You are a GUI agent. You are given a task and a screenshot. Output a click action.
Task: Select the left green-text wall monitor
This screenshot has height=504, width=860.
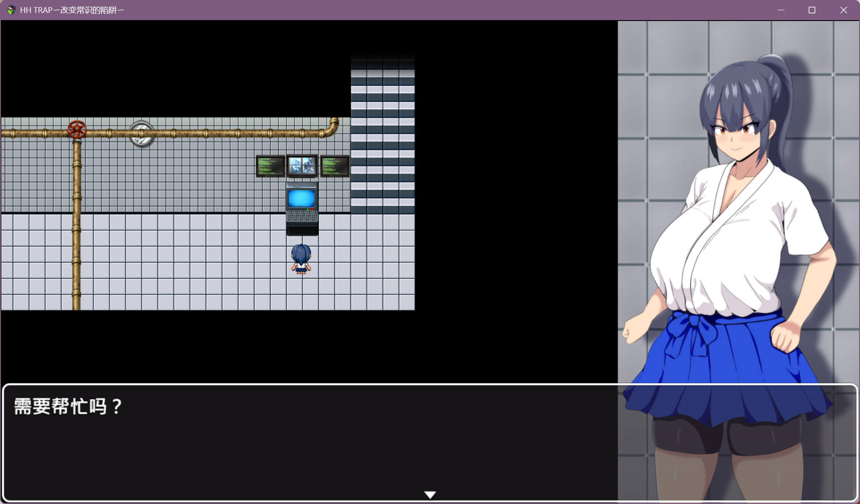[270, 167]
